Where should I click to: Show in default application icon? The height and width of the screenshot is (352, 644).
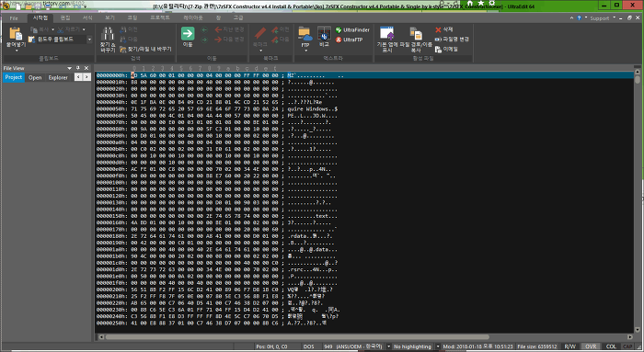click(387, 34)
